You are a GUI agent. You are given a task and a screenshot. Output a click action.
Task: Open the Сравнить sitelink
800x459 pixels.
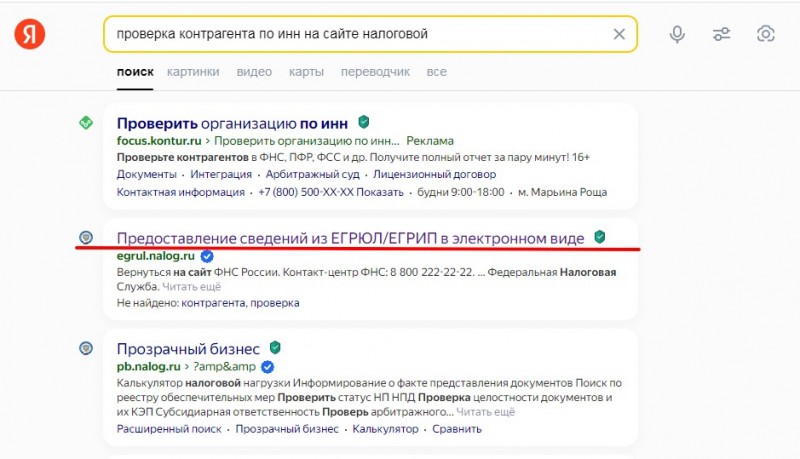457,429
